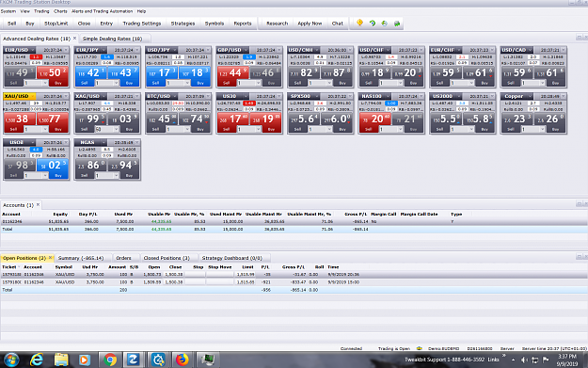The height and width of the screenshot is (368, 588).
Task: Click the Action Center flag tray icon
Action: pyautogui.click(x=546, y=360)
